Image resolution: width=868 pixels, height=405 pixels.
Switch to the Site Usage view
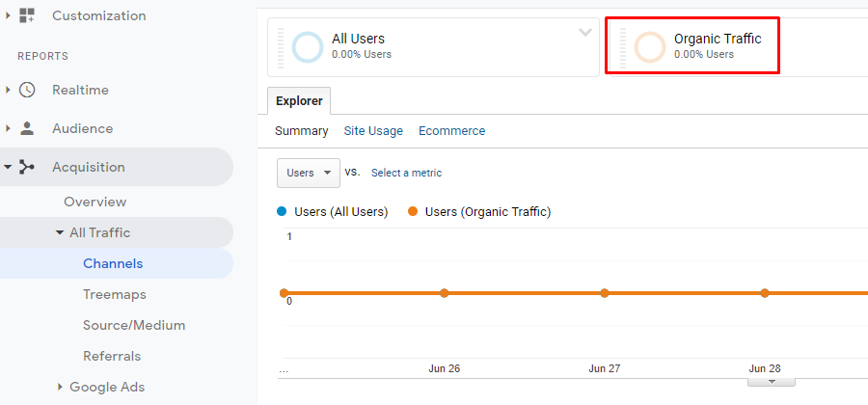pyautogui.click(x=373, y=131)
